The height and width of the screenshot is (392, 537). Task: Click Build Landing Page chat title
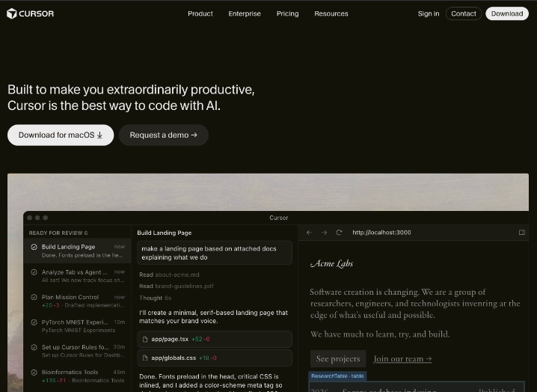click(165, 233)
